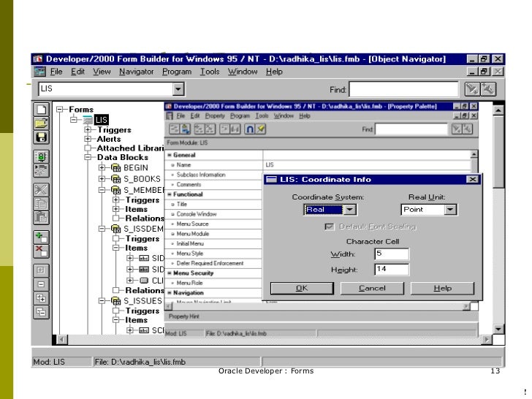The image size is (532, 399).
Task: Open the Navigator menu
Action: click(x=137, y=72)
